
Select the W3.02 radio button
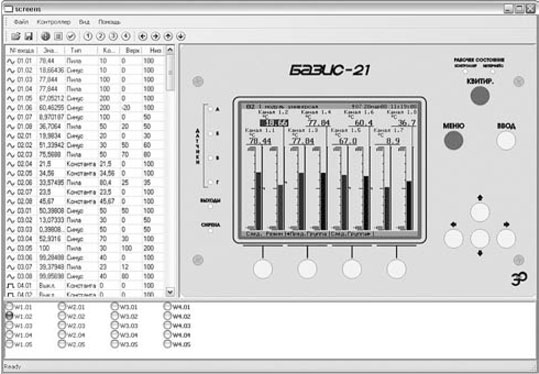[115, 316]
